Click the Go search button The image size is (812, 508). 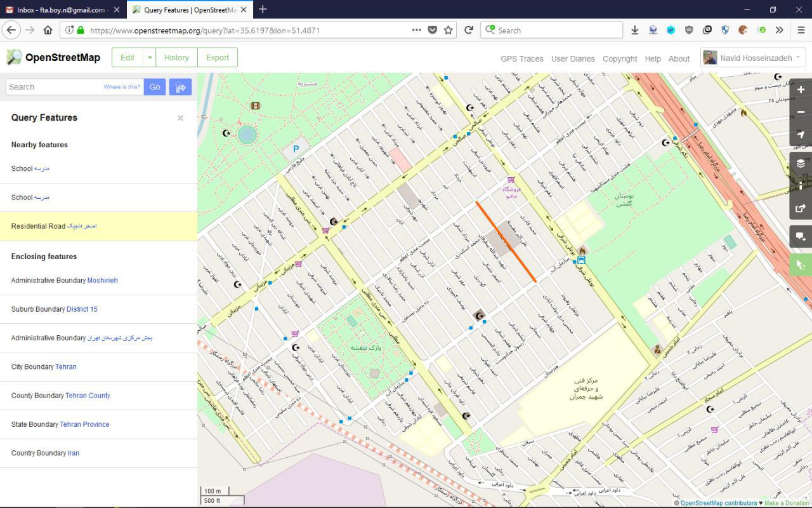(x=155, y=87)
